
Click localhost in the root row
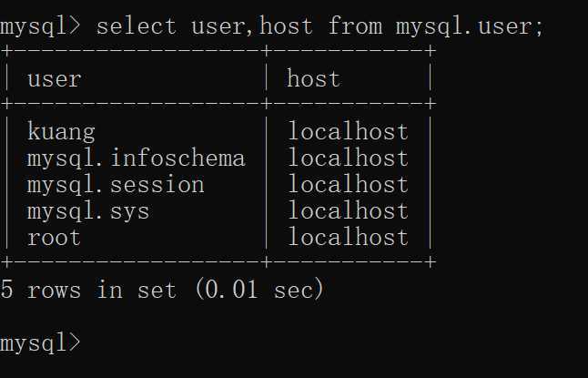tap(348, 237)
